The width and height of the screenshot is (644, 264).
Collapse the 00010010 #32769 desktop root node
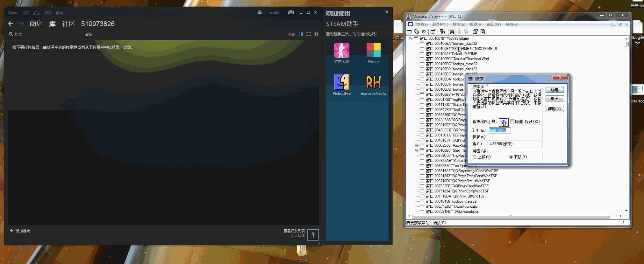(410, 38)
